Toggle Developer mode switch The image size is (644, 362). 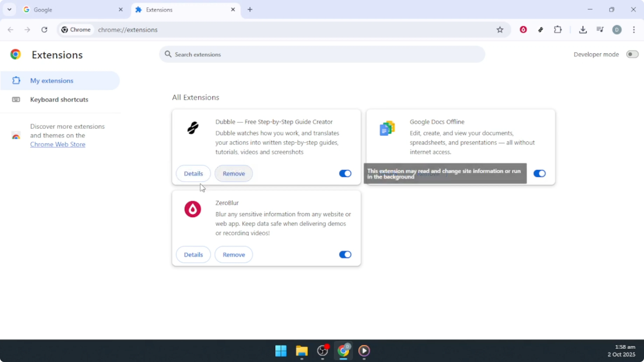pyautogui.click(x=632, y=54)
